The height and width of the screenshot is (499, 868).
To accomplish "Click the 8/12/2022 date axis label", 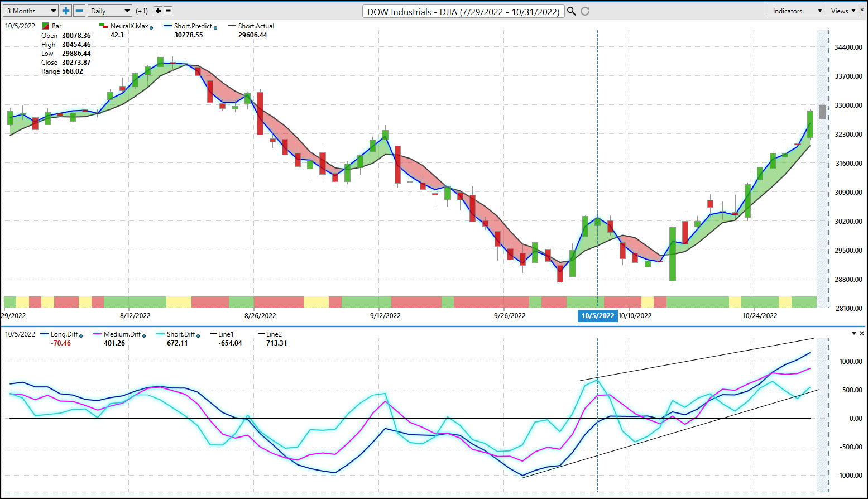I will click(x=135, y=315).
